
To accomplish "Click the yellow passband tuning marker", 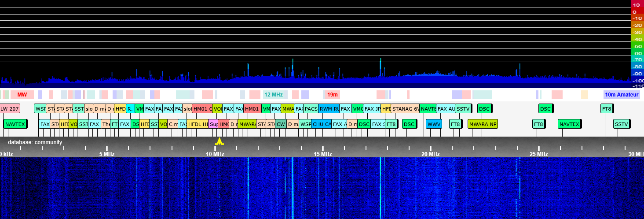I will point(219,141).
